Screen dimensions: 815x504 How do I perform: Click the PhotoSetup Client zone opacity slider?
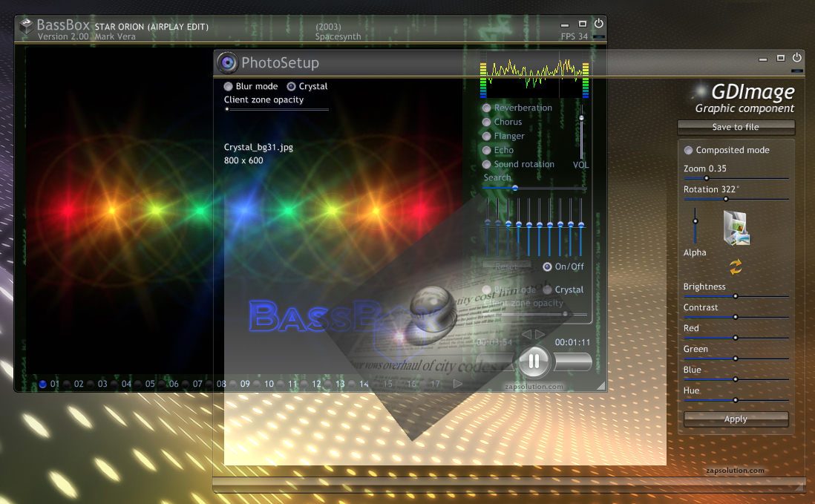click(277, 109)
